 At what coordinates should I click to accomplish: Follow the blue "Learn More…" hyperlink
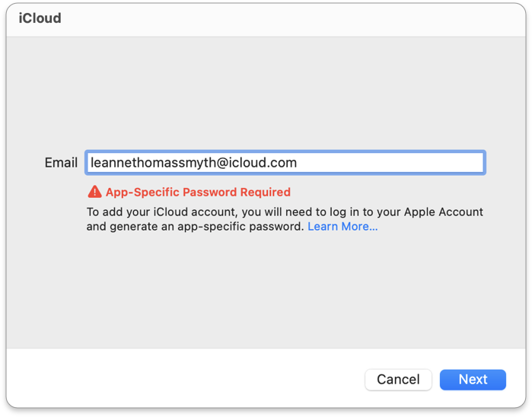tap(342, 227)
